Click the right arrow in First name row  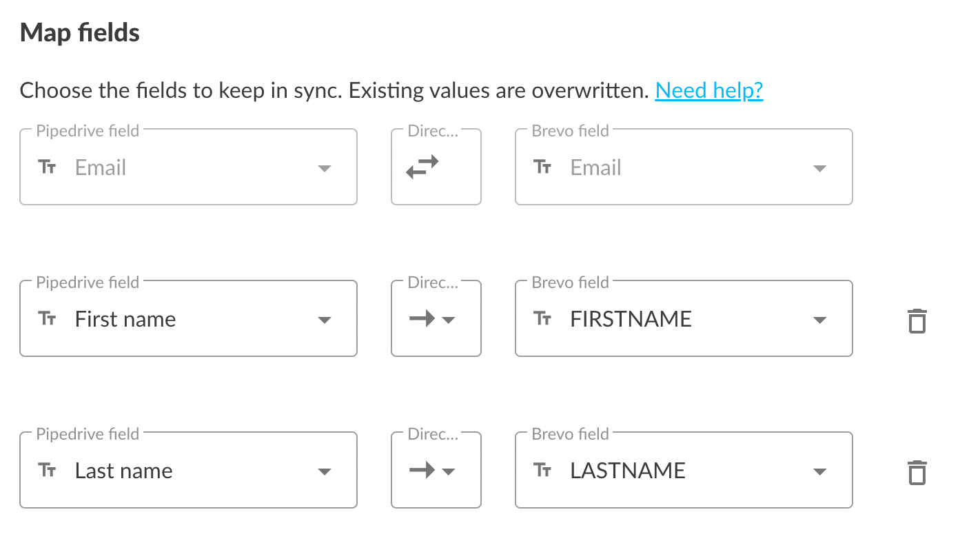[x=422, y=319]
